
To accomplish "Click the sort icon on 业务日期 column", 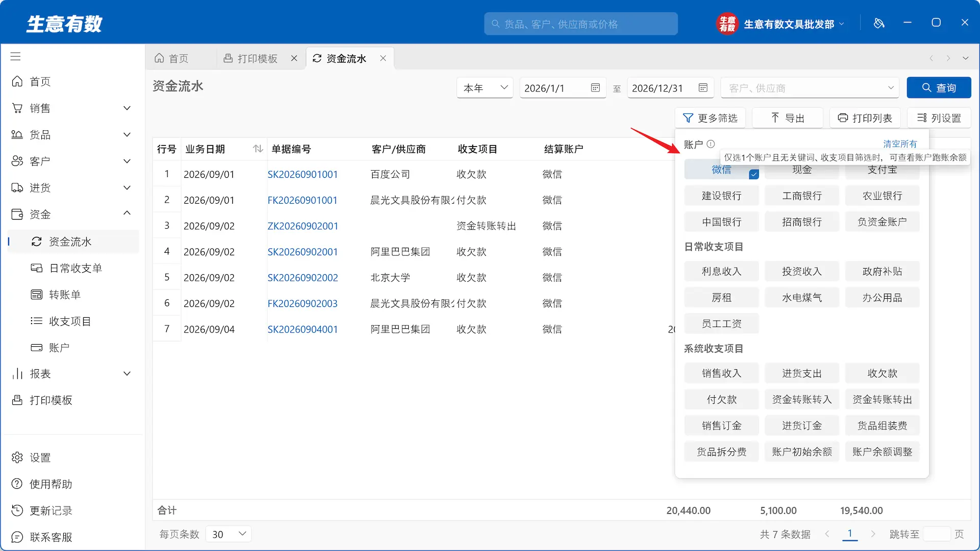I will pos(258,149).
